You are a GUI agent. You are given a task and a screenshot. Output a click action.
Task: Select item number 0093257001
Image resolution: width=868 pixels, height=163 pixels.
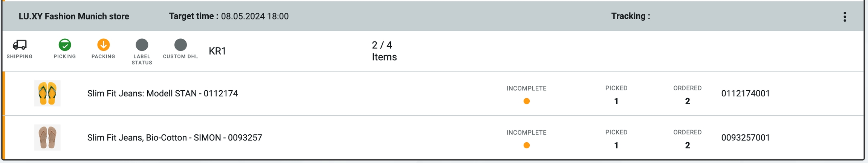coord(745,137)
